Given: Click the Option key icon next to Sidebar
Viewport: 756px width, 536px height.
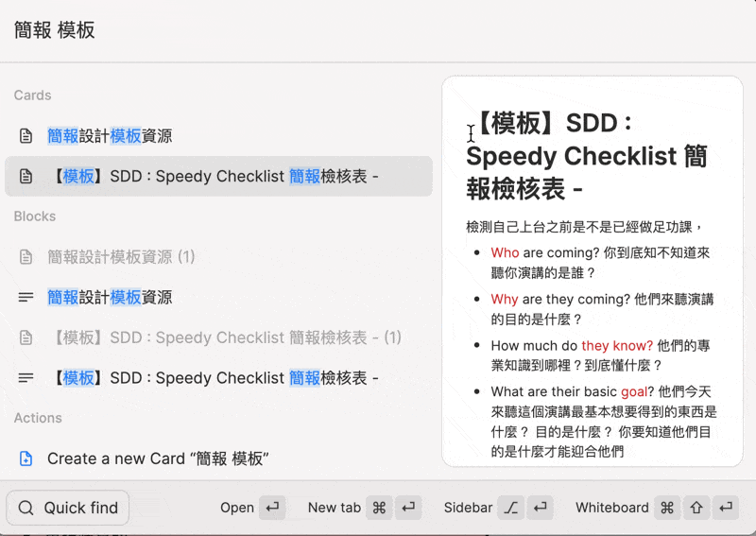Looking at the screenshot, I should [511, 508].
